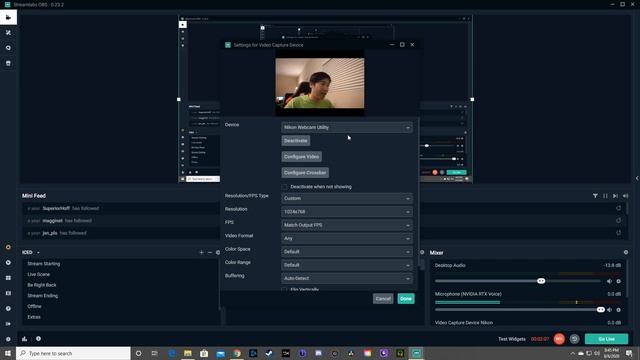The height and width of the screenshot is (360, 640).
Task: Replay the SuperiorHoff follow alert
Action: click(x=619, y=208)
